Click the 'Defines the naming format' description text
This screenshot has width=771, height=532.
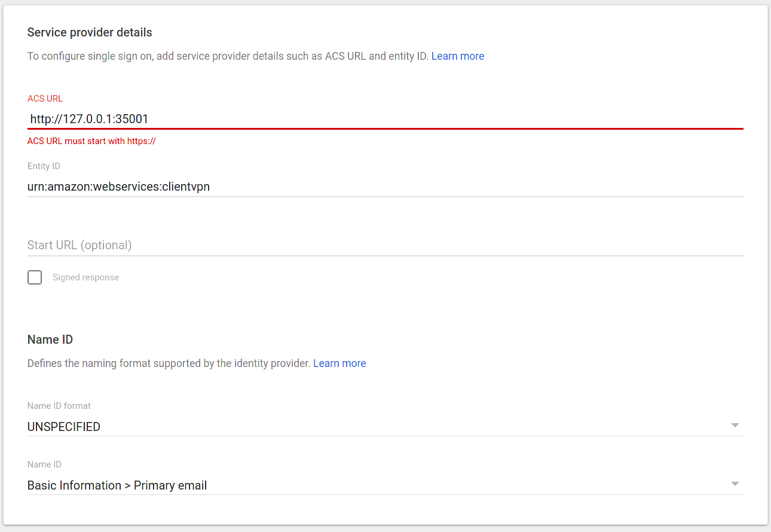point(169,363)
